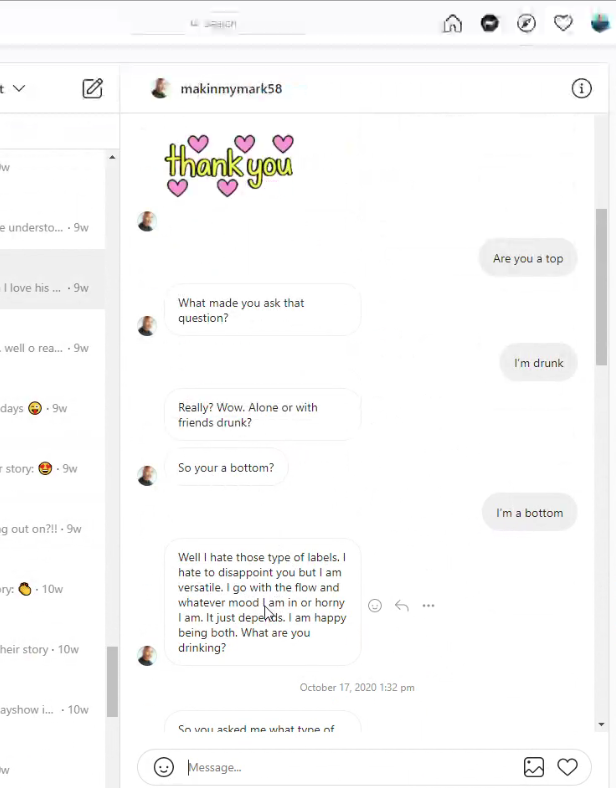Open conversation details info icon
616x788 pixels.
click(x=581, y=88)
